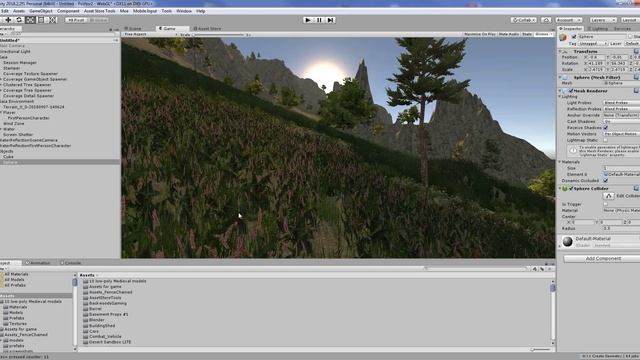Open the Window menu

pyautogui.click(x=184, y=11)
